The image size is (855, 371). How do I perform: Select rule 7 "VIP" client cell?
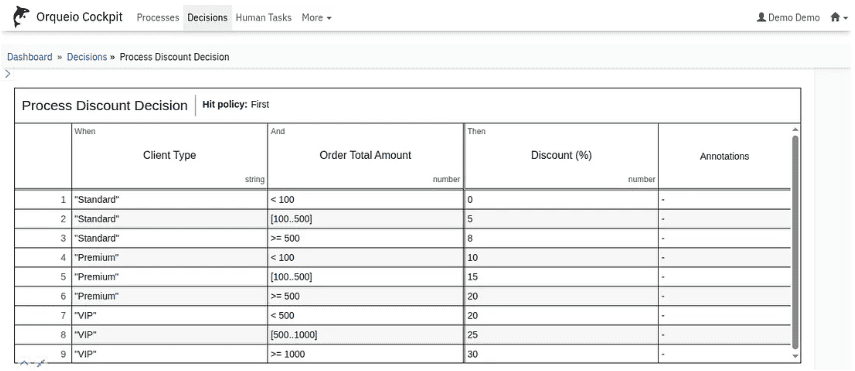tap(169, 316)
